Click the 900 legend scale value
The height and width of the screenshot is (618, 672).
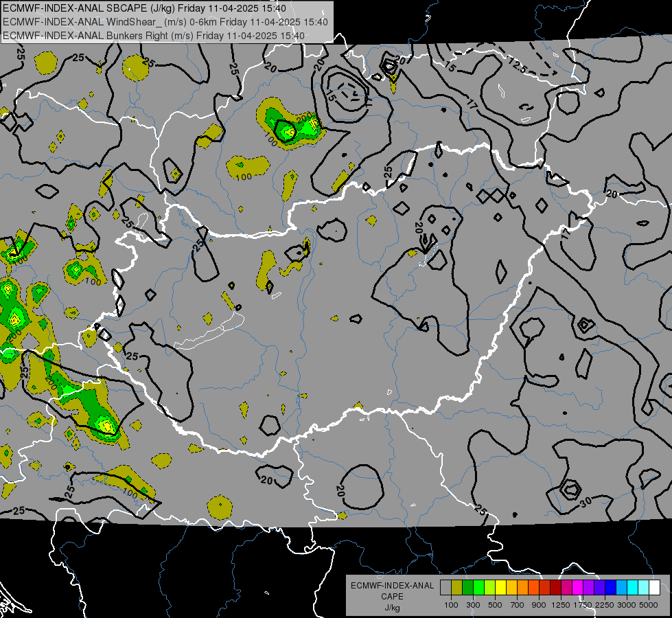(539, 605)
